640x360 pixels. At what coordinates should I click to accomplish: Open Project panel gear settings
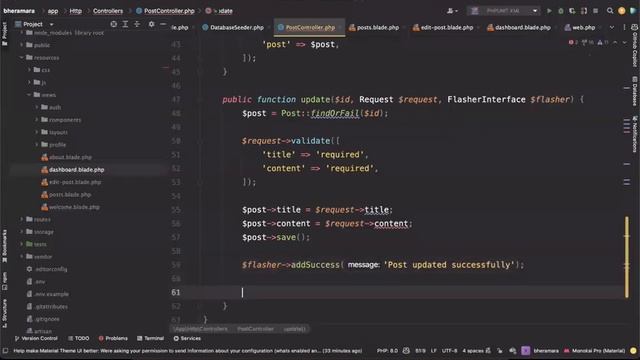tap(151, 24)
